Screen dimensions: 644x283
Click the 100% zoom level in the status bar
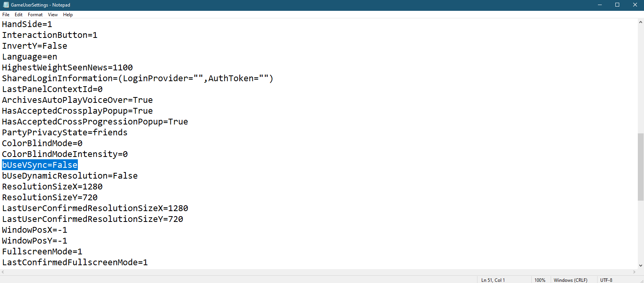[540, 280]
